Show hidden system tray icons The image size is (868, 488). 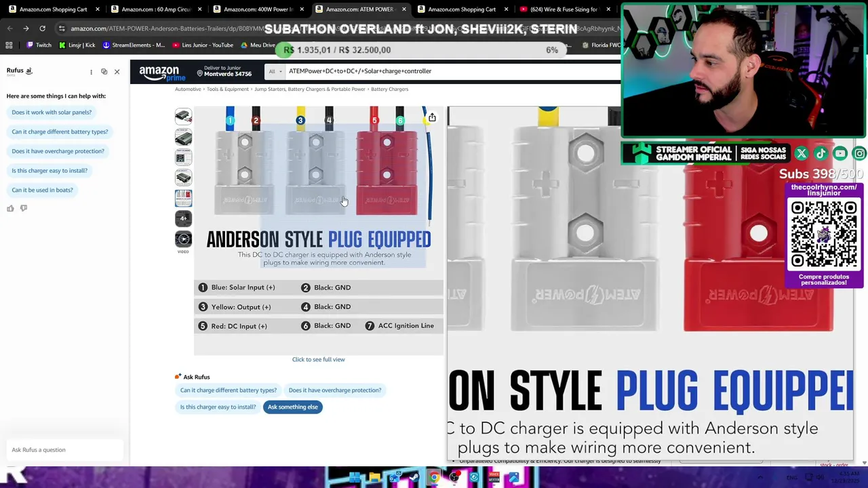point(760,478)
